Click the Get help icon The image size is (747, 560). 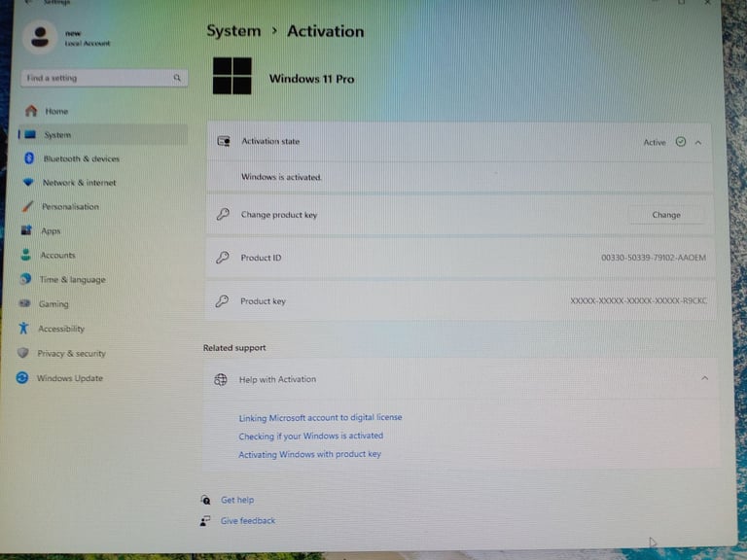[x=205, y=500]
